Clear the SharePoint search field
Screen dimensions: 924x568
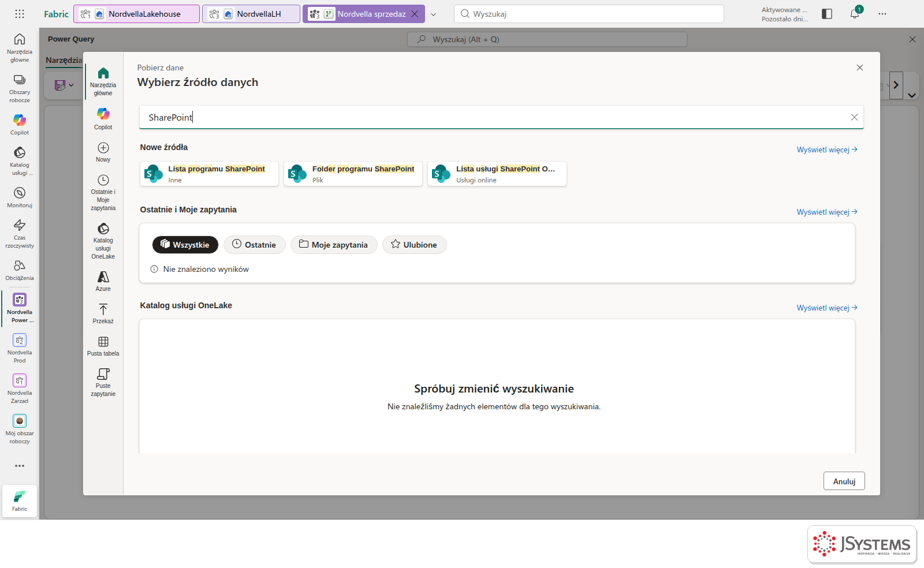854,117
